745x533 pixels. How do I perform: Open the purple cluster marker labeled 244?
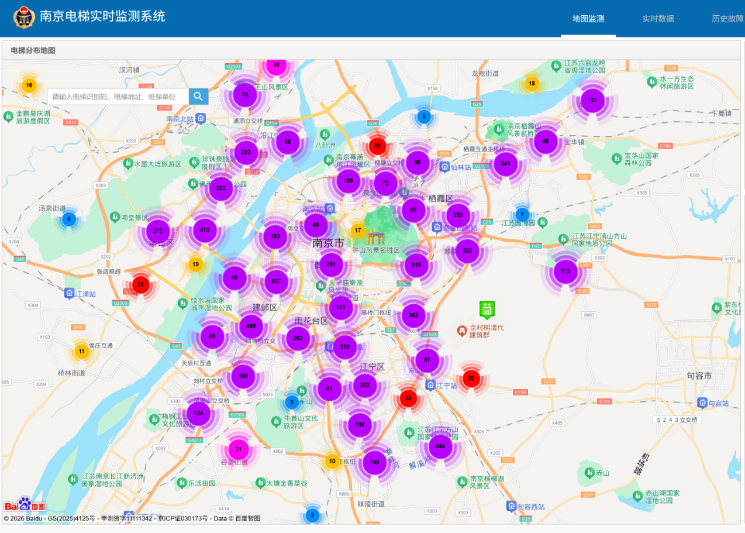click(x=440, y=446)
